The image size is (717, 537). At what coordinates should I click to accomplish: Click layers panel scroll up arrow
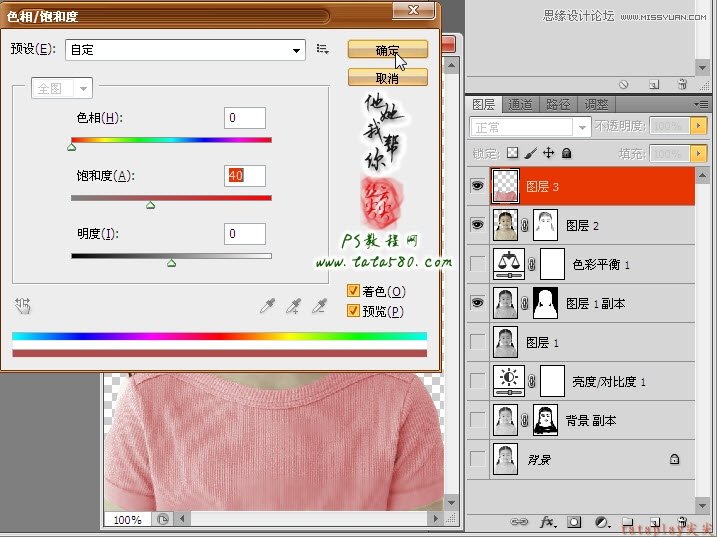point(702,176)
